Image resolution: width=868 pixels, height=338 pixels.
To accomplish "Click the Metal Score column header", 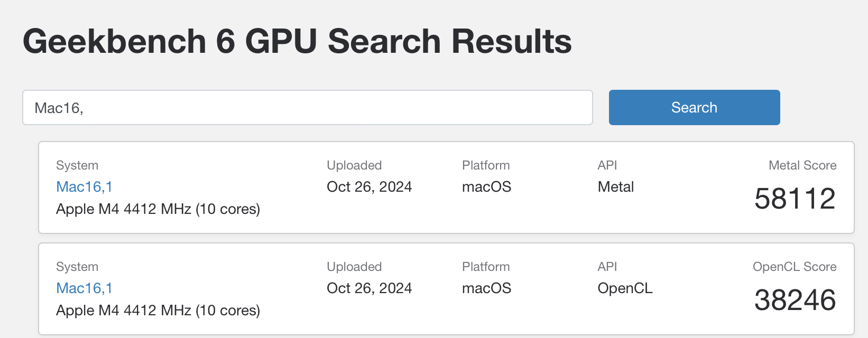I will coord(802,165).
